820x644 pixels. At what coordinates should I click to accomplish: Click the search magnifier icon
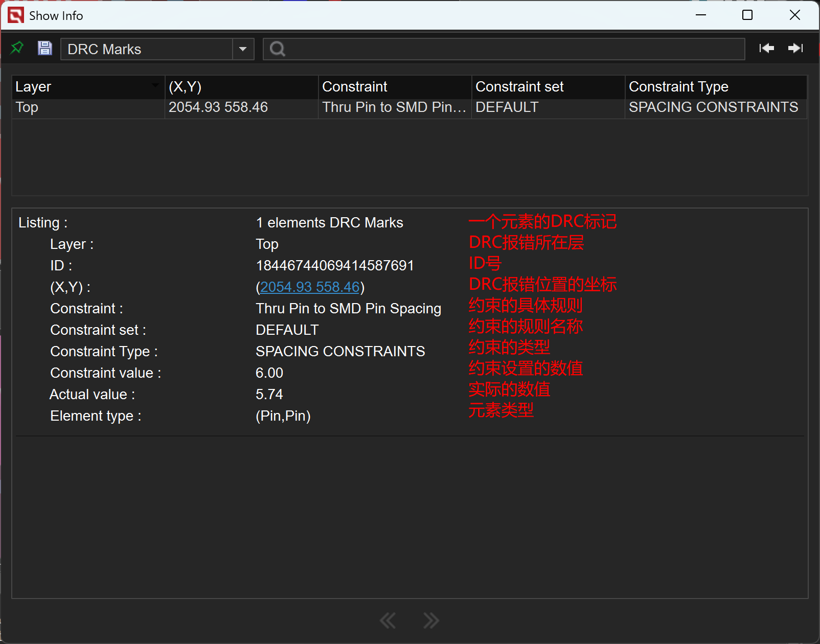pyautogui.click(x=277, y=49)
